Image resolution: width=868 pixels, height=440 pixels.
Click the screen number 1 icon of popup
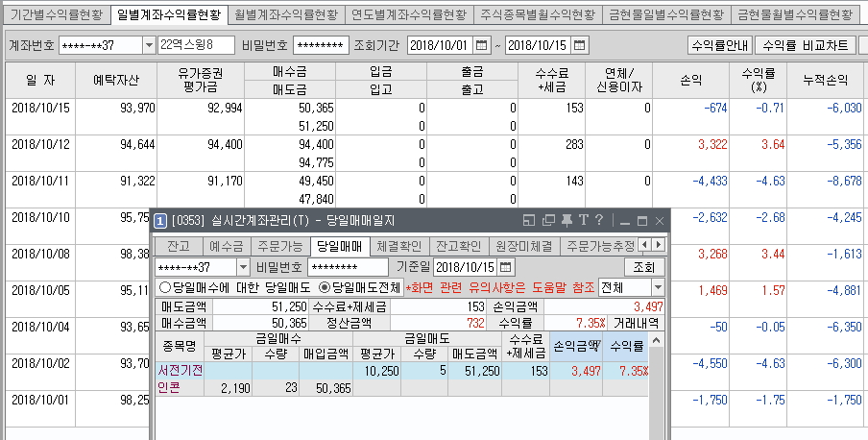159,221
